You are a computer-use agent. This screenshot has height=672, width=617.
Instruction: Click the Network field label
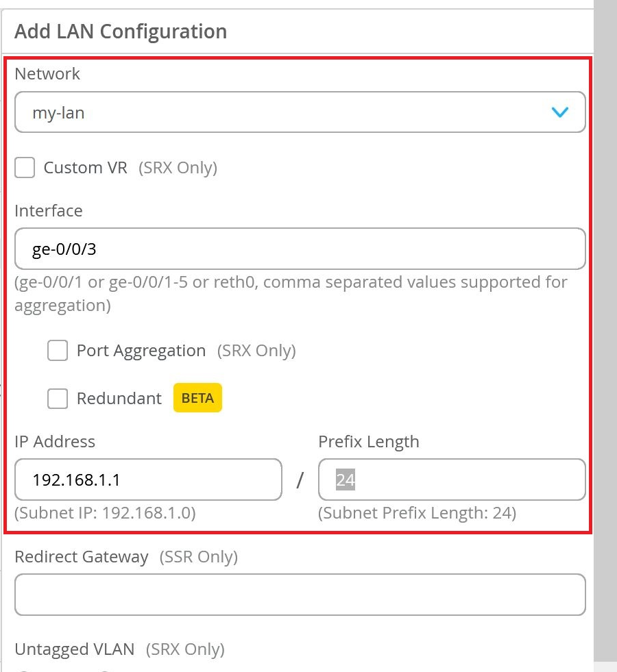[x=47, y=73]
